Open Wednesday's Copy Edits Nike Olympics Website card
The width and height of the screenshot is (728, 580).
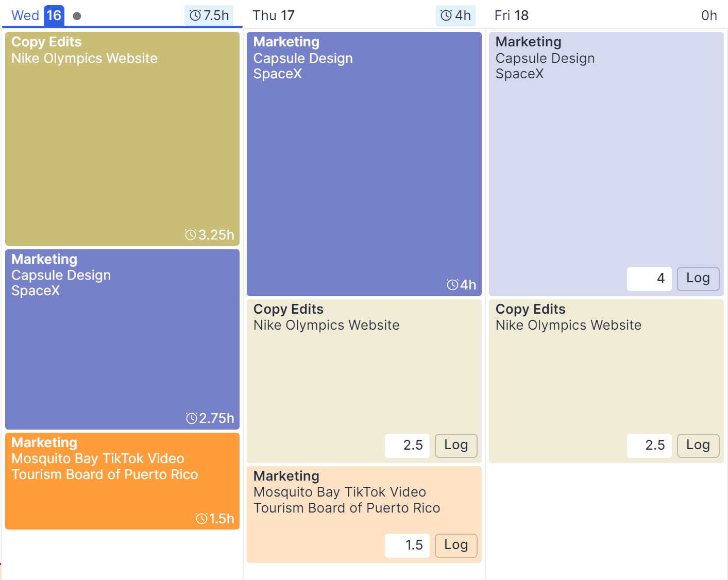click(122, 139)
